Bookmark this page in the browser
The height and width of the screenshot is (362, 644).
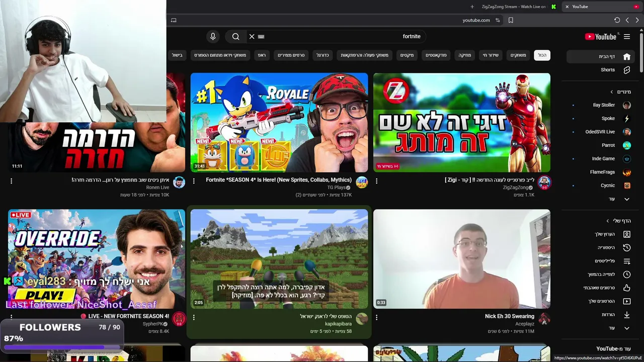point(511,20)
